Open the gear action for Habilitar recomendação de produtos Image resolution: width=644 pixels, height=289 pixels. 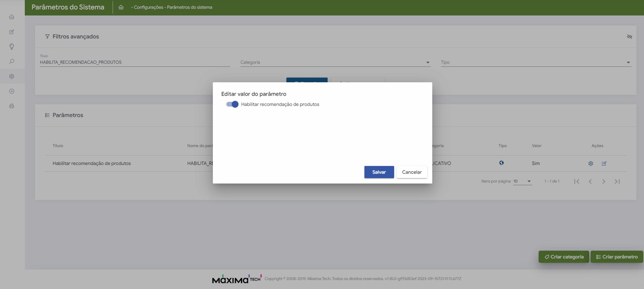pyautogui.click(x=591, y=163)
